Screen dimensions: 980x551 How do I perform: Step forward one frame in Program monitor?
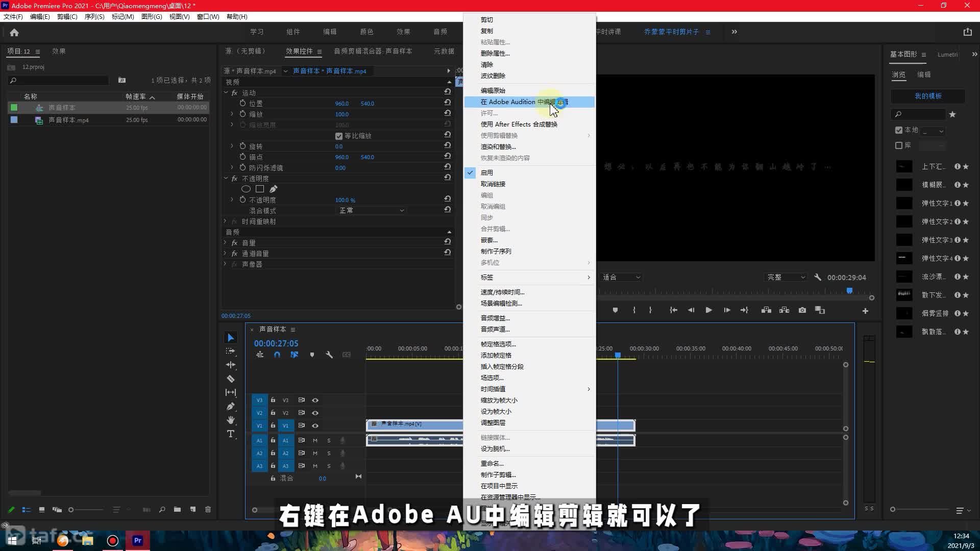point(727,310)
